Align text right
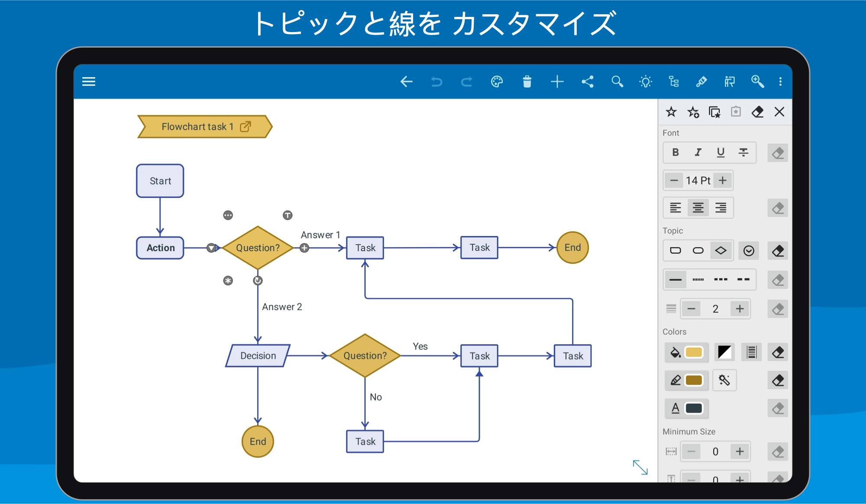The width and height of the screenshot is (866, 504). click(721, 208)
